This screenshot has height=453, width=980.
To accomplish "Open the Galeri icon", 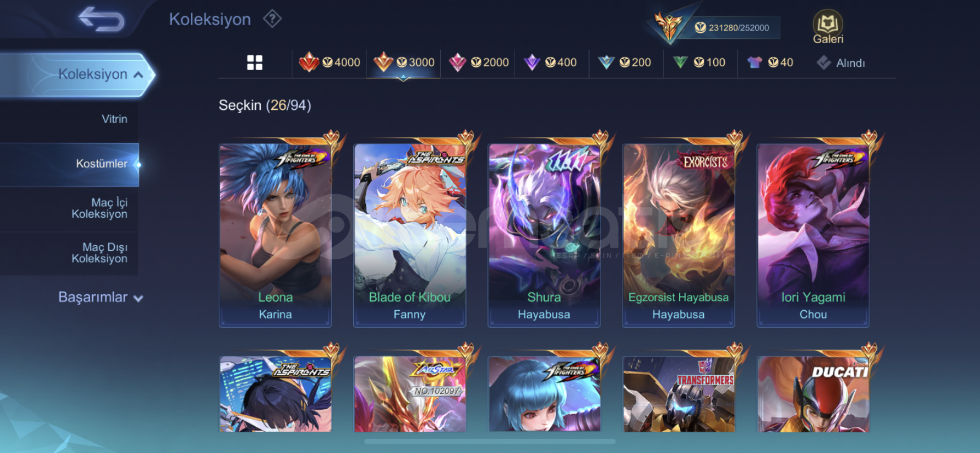I will pyautogui.click(x=828, y=27).
